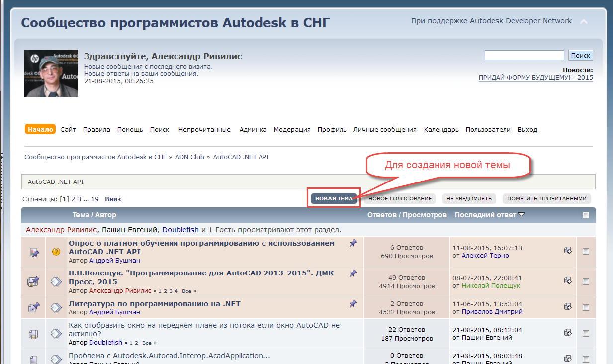Click the pin icon on Литература по программированию

click(353, 304)
